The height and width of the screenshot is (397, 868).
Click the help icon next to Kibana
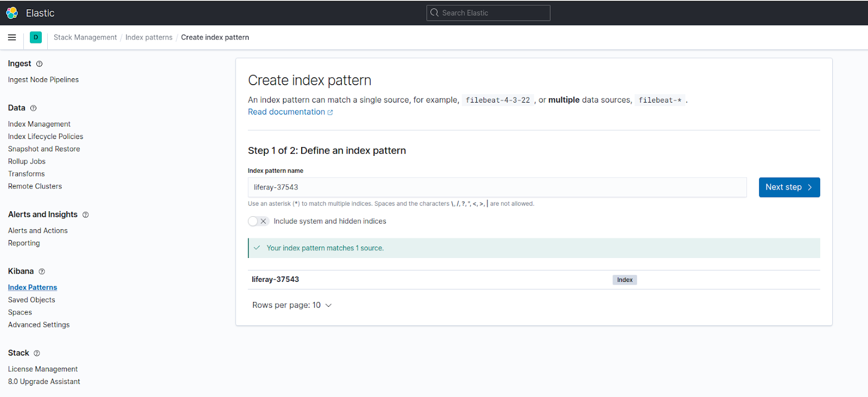pos(42,272)
